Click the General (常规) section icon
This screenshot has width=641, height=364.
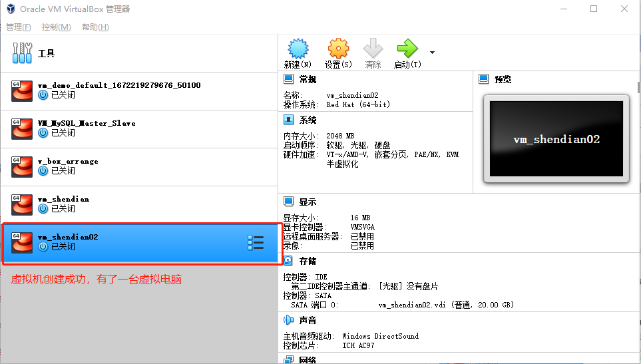289,79
